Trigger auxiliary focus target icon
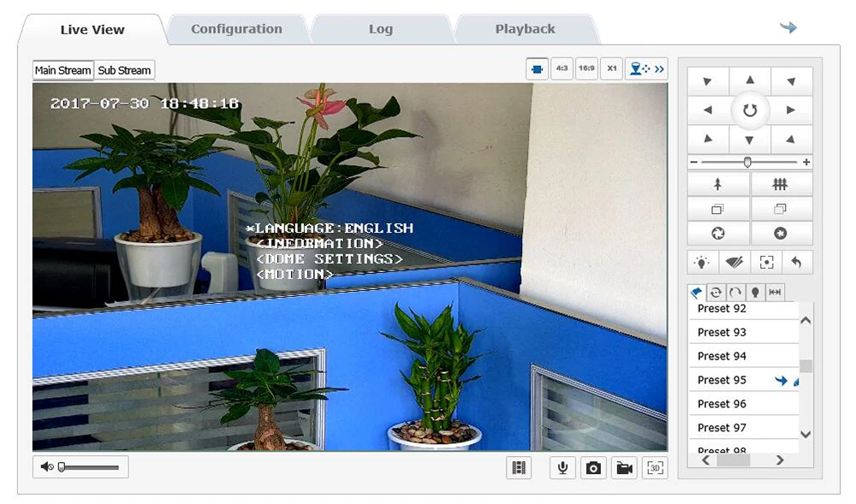 tap(766, 263)
